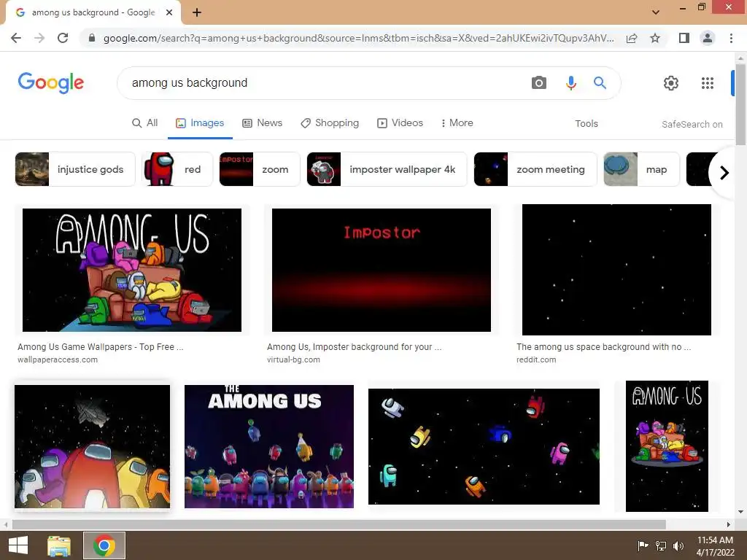Close the 'among us background' browser tab
The width and height of the screenshot is (747, 560).
point(169,12)
